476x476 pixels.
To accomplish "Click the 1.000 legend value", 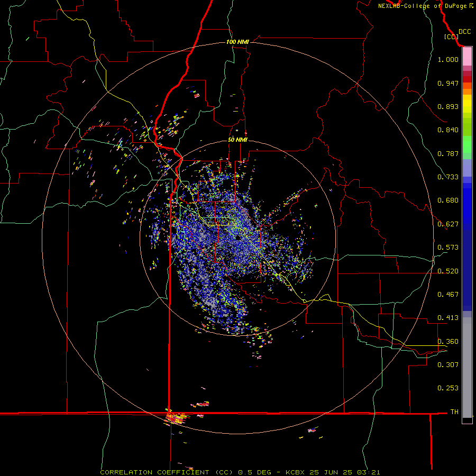I will coord(448,59).
